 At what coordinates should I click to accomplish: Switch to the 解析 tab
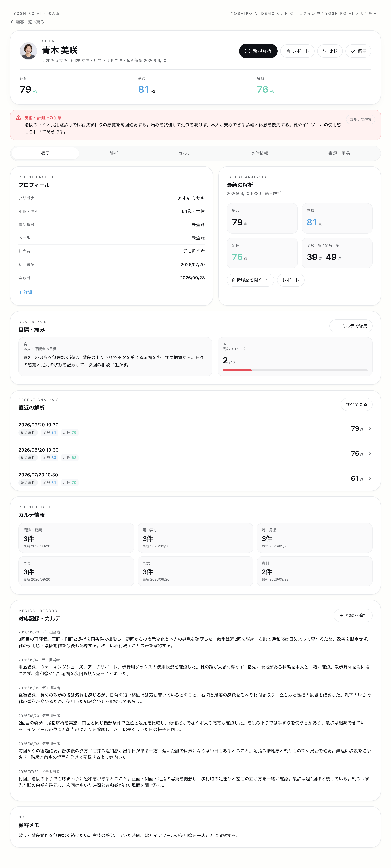[x=114, y=153]
